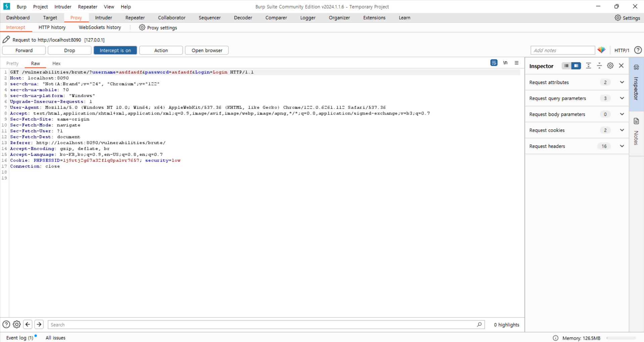
Task: View the WebSockets history sub-tab
Action: 100,28
